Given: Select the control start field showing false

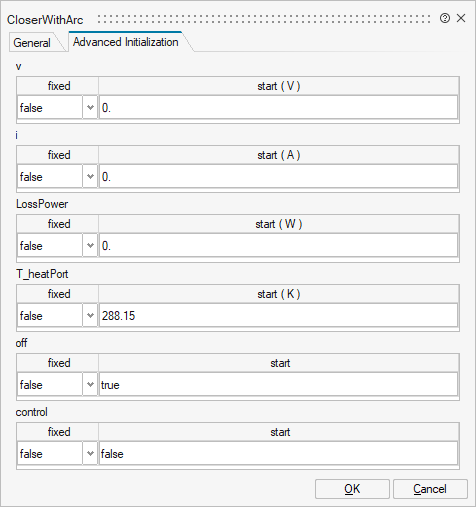Looking at the screenshot, I should click(x=278, y=453).
